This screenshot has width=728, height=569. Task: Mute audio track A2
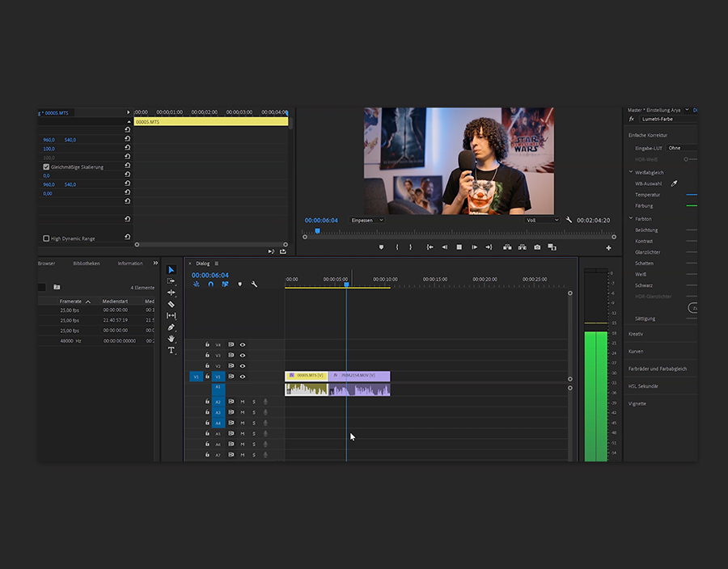click(x=243, y=402)
